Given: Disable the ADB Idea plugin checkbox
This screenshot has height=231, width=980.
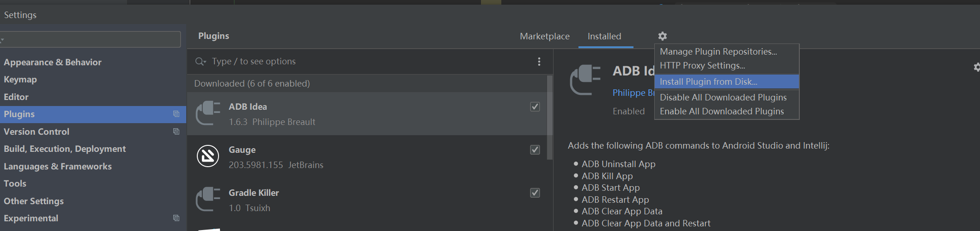Looking at the screenshot, I should coord(535,107).
